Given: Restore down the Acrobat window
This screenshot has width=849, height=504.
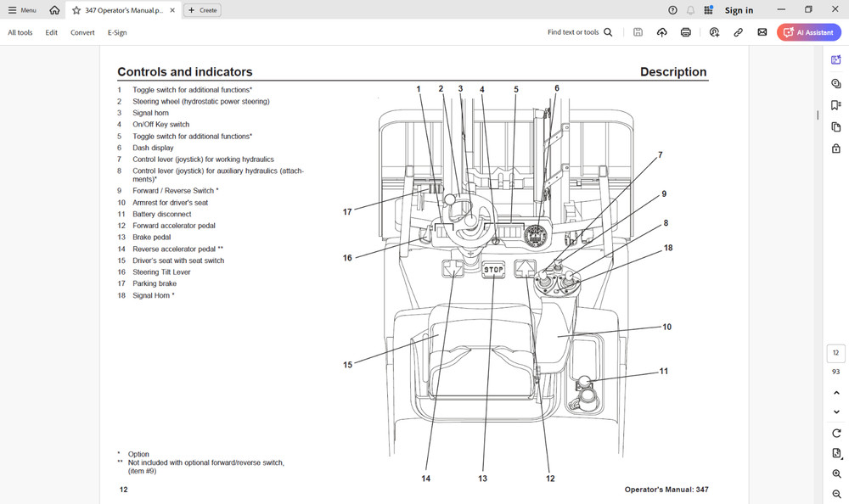Looking at the screenshot, I should (808, 9).
